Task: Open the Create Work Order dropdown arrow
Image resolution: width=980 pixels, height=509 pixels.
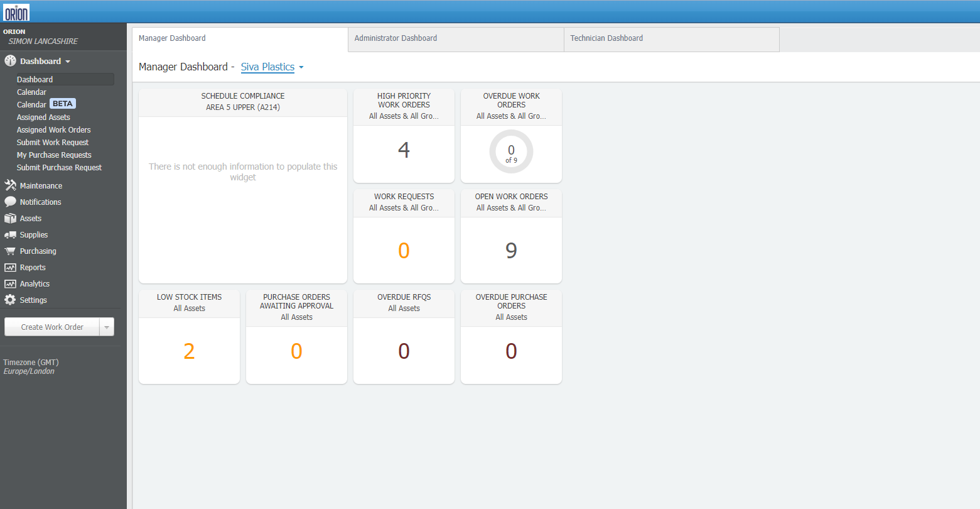Action: point(107,327)
